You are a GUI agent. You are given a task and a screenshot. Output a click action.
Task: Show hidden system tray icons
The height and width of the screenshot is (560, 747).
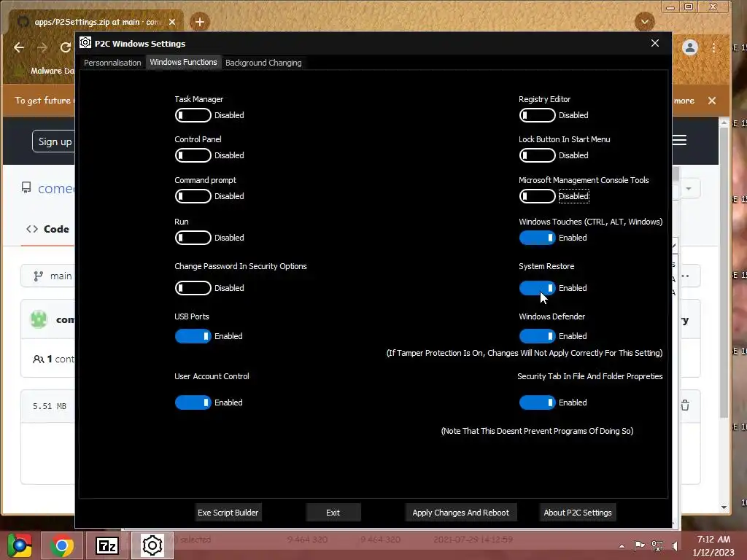(x=622, y=546)
